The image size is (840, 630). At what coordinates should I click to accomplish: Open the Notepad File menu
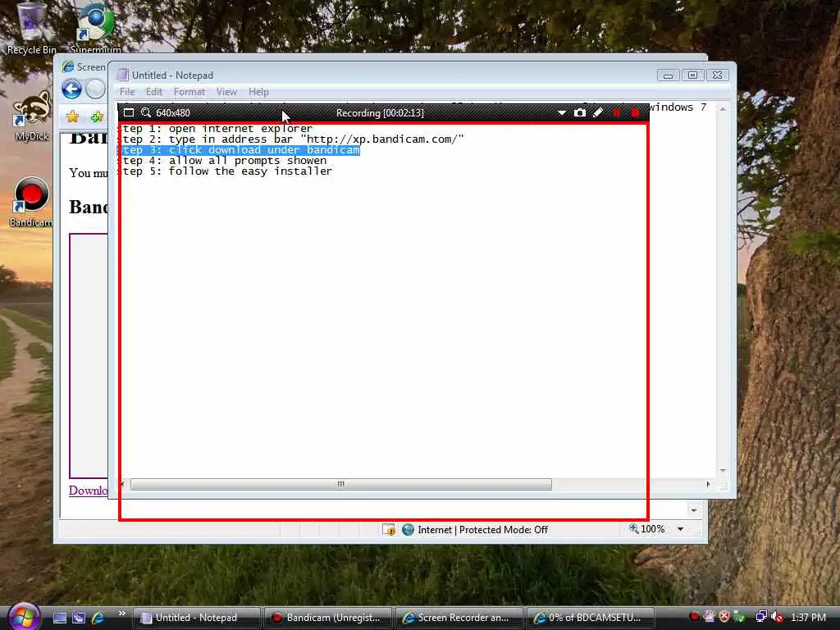(x=127, y=92)
